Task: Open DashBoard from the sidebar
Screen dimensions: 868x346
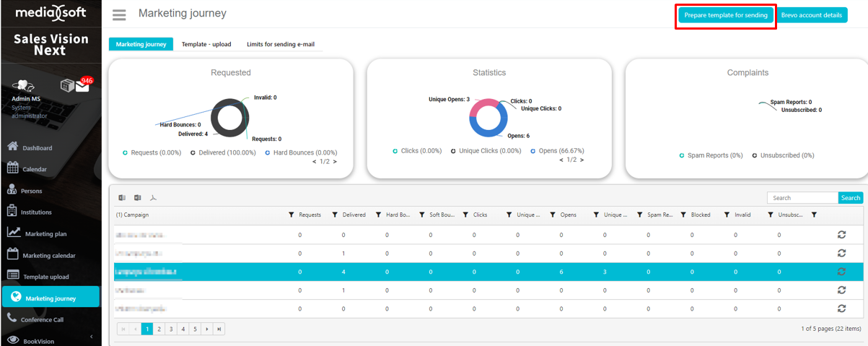Action: coord(37,148)
